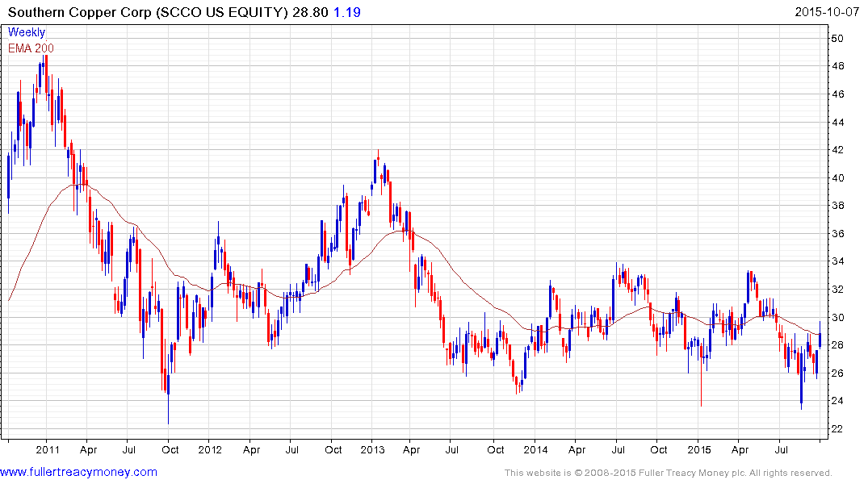Select the 1.19 price change value

coord(347,12)
